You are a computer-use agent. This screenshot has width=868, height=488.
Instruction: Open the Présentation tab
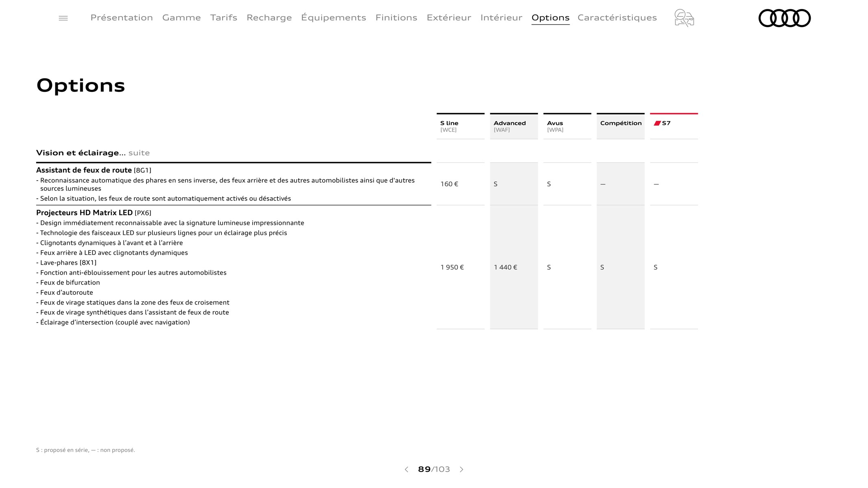[x=122, y=17]
